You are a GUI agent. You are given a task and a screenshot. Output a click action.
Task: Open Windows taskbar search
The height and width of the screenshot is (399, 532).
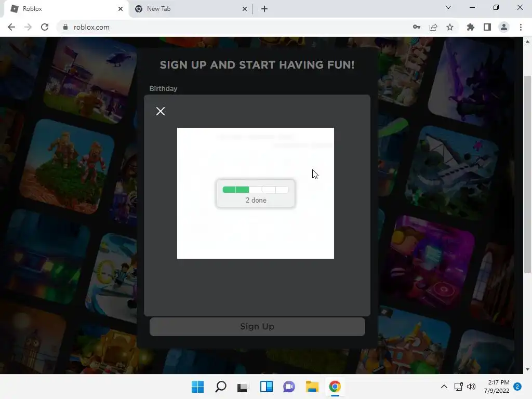221,387
